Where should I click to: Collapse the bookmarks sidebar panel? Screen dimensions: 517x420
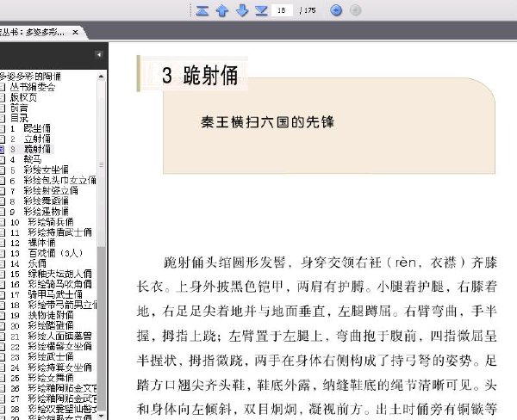point(98,55)
